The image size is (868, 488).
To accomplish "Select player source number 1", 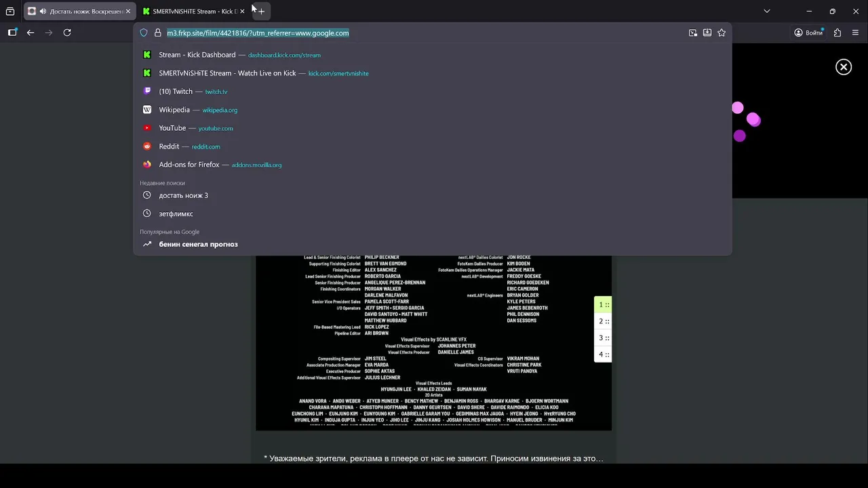I will tap(603, 305).
